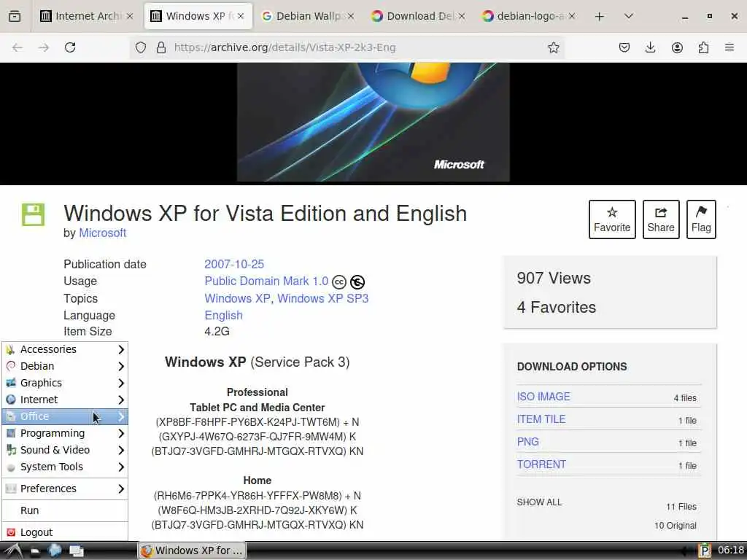Go back to previous page
The width and height of the screenshot is (747, 560).
coord(18,47)
